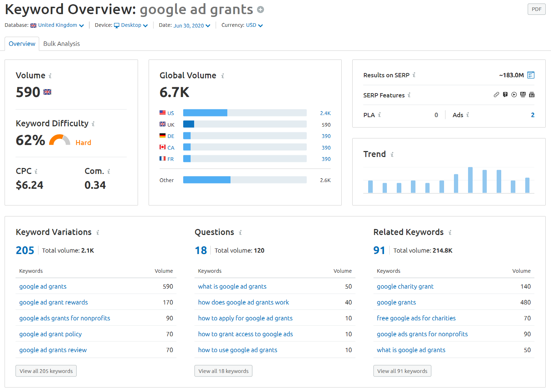The image size is (551, 392).
Task: Open the Date Jun 30, 2020 dropdown
Action: [192, 26]
